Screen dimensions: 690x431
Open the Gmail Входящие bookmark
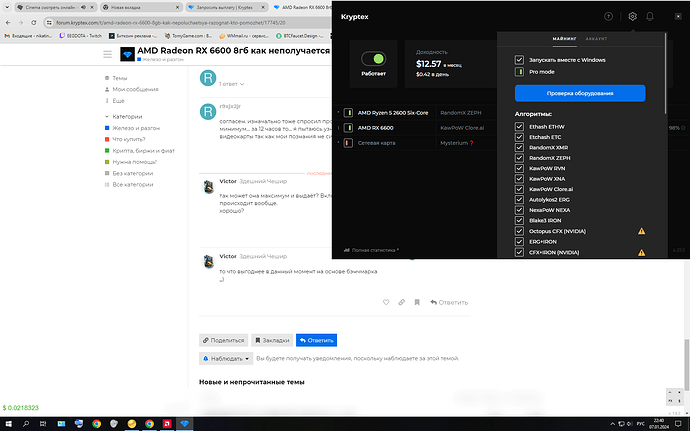point(28,36)
